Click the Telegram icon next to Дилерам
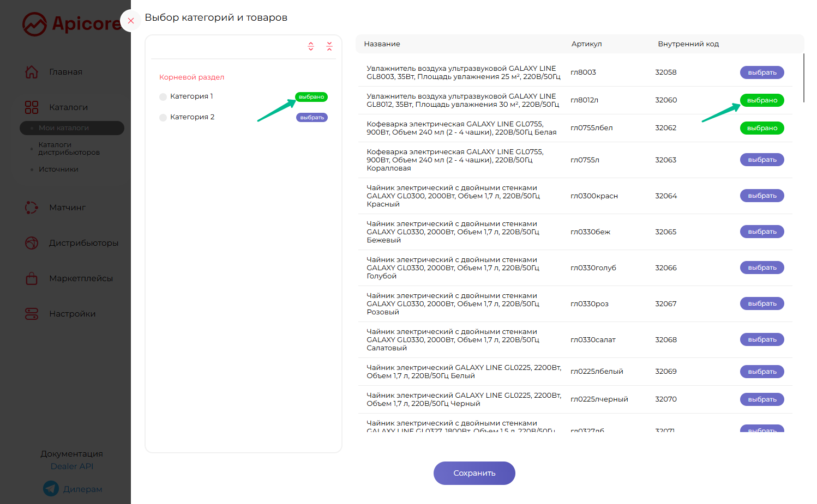The height and width of the screenshot is (504, 817). [51, 489]
